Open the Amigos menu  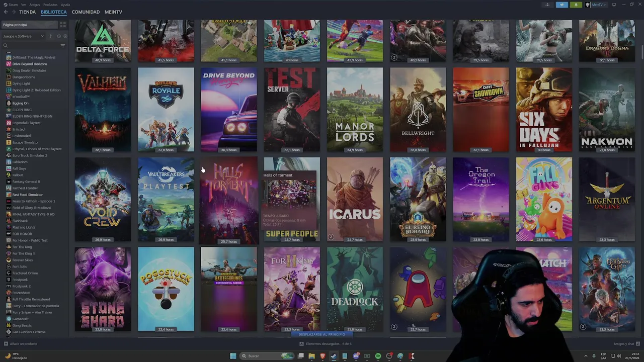tap(35, 5)
